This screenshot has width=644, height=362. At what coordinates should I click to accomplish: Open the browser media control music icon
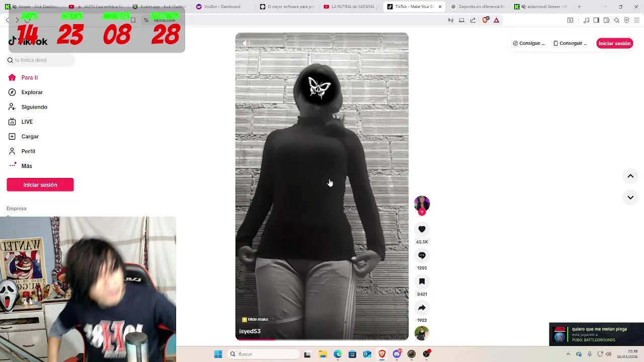tap(586, 20)
